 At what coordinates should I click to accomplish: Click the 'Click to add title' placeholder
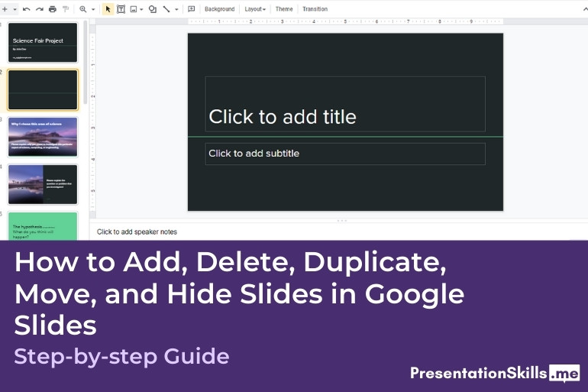[x=345, y=104]
